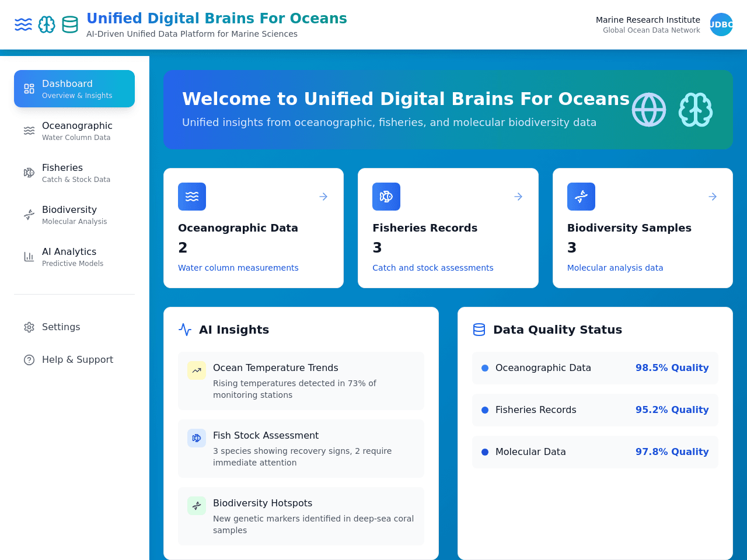Image resolution: width=747 pixels, height=560 pixels.
Task: Click the Molecular analysis data link
Action: 615,268
